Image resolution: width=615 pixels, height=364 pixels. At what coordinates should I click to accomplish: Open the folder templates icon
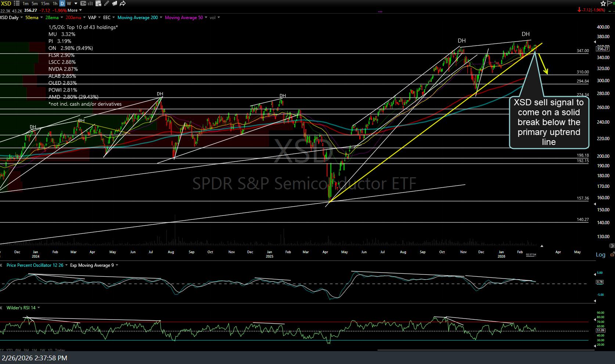pyautogui.click(x=115, y=3)
